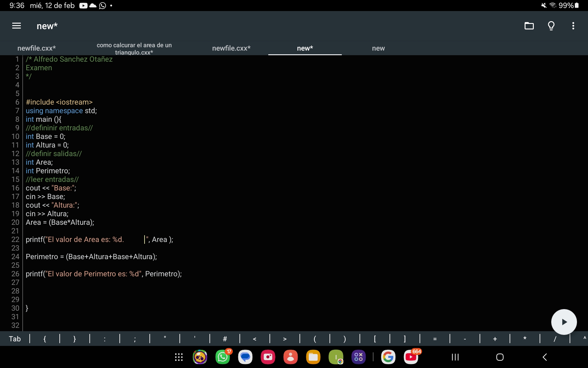This screenshot has width=588, height=368.
Task: Open the triangulo.cxx* tab
Action: [x=134, y=48]
